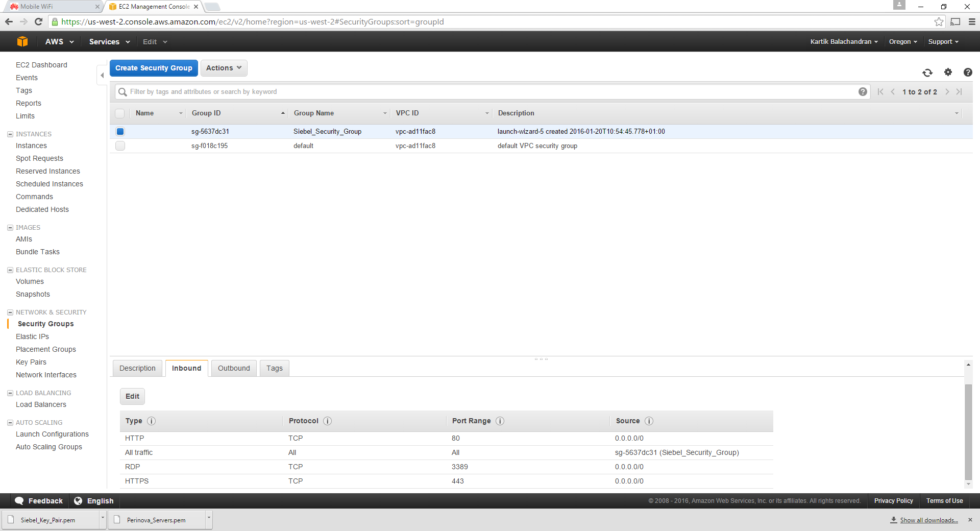Switch to the Description tab
This screenshot has height=531, width=980.
point(137,368)
